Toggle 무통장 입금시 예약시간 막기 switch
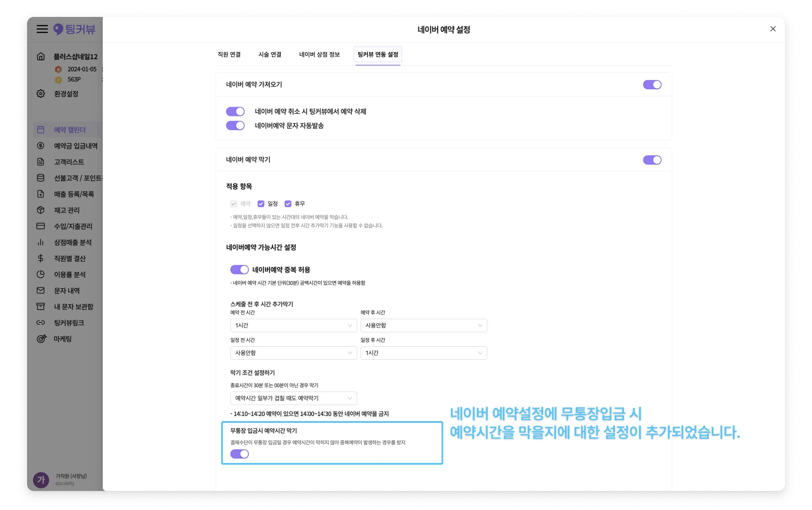This screenshot has width=812, height=510. pos(239,454)
